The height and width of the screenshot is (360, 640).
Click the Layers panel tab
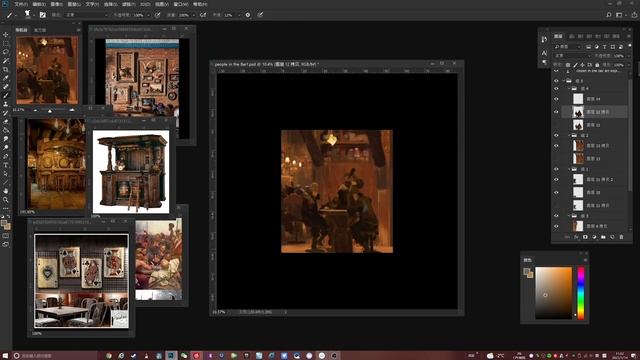click(558, 36)
